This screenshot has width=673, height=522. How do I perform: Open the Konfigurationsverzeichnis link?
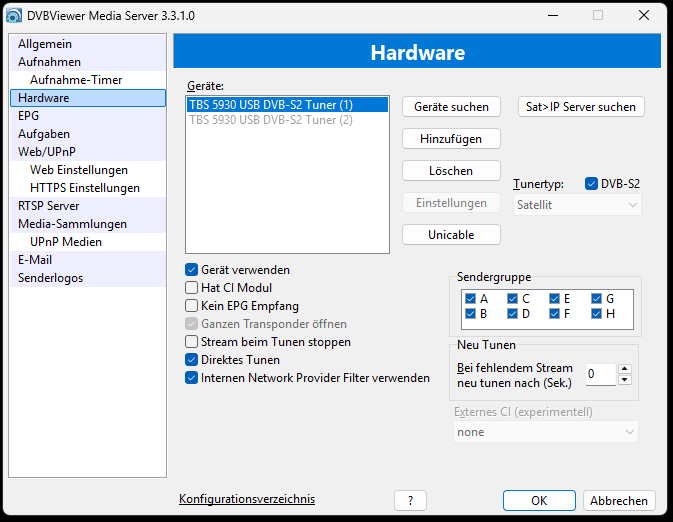pyautogui.click(x=247, y=499)
